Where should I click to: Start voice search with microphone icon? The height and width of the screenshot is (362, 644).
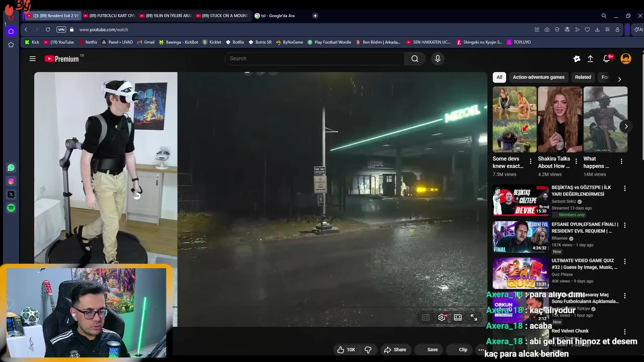(437, 59)
